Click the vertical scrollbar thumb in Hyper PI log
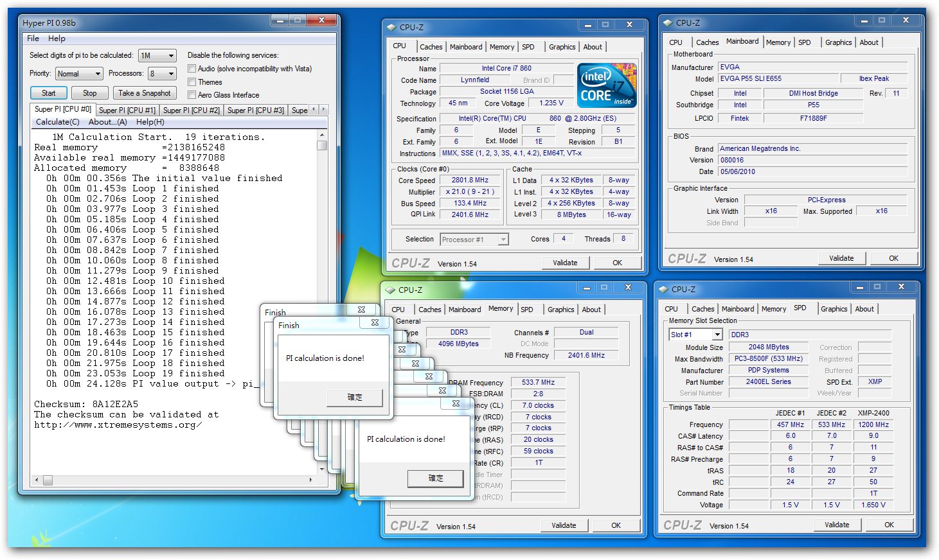The image size is (939, 560). pos(322,146)
